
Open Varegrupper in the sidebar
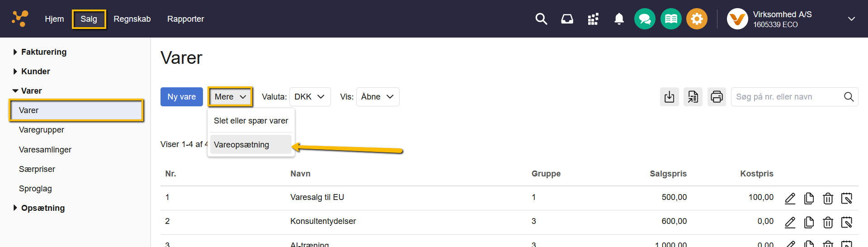42,130
